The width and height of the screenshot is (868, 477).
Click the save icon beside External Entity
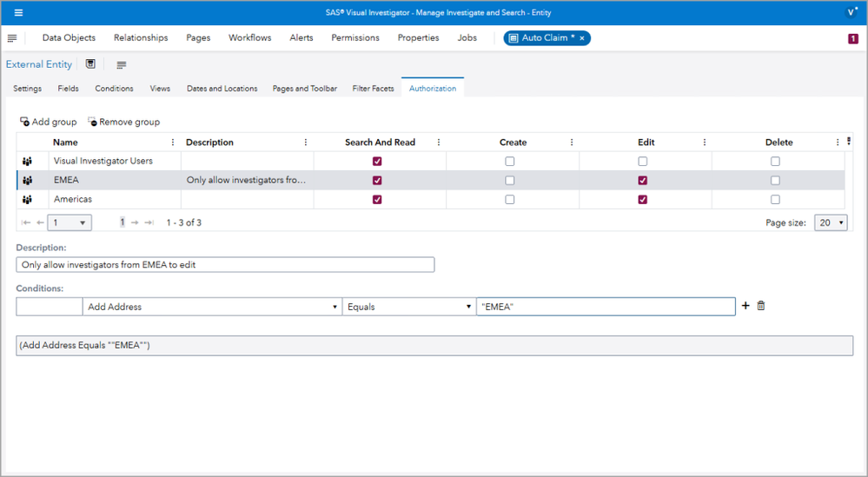click(x=90, y=64)
